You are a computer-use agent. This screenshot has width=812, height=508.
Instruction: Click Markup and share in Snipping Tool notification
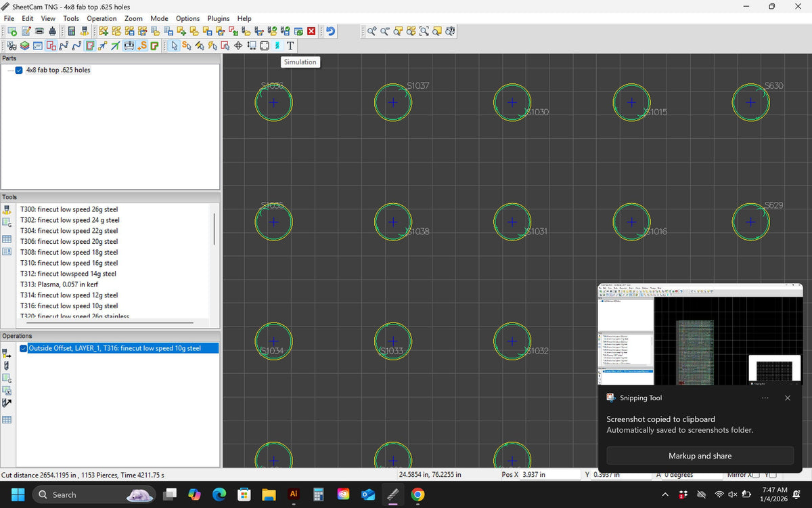(700, 456)
